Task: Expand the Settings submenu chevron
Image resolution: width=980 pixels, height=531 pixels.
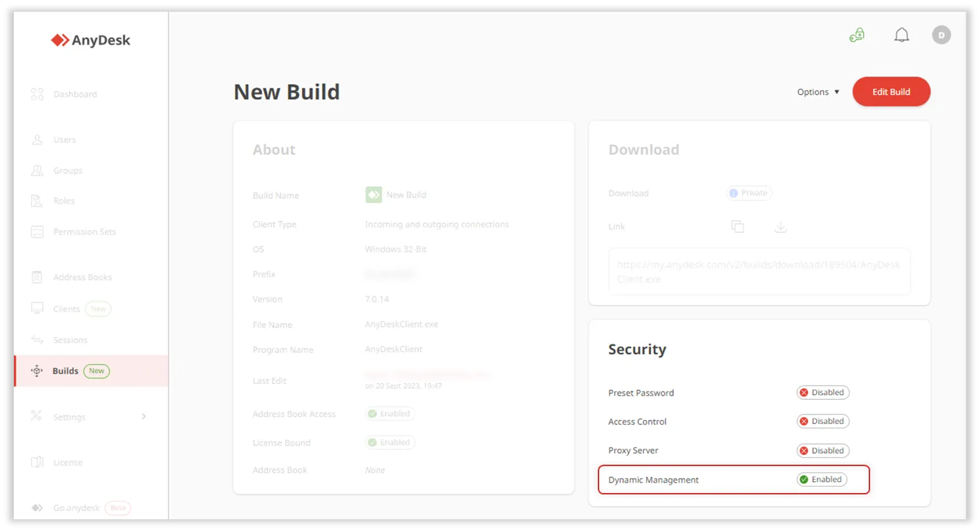Action: click(144, 416)
